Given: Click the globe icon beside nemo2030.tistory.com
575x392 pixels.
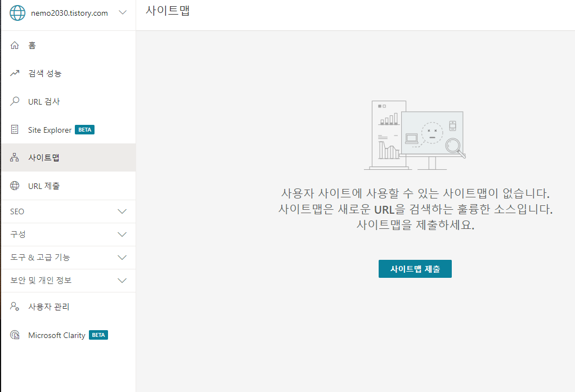Looking at the screenshot, I should 17,13.
